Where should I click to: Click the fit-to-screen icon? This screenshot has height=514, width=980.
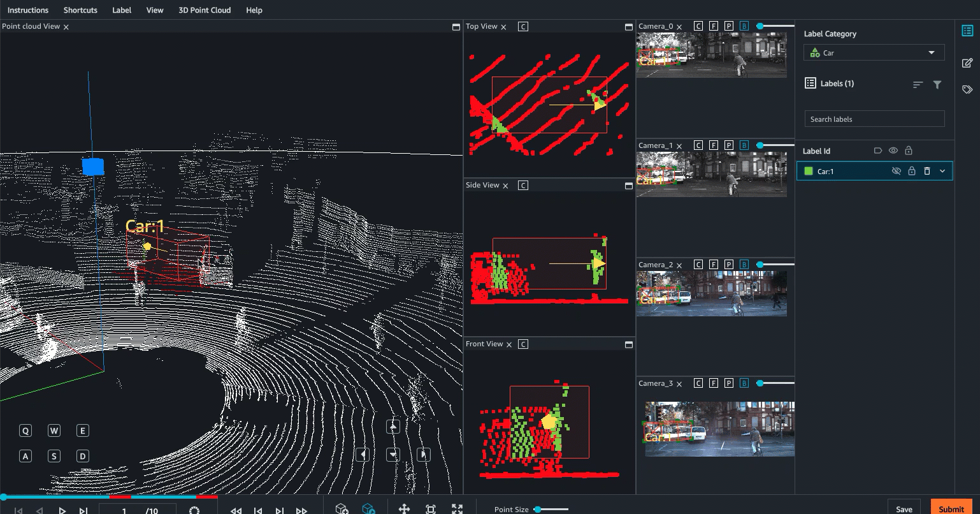[431, 509]
